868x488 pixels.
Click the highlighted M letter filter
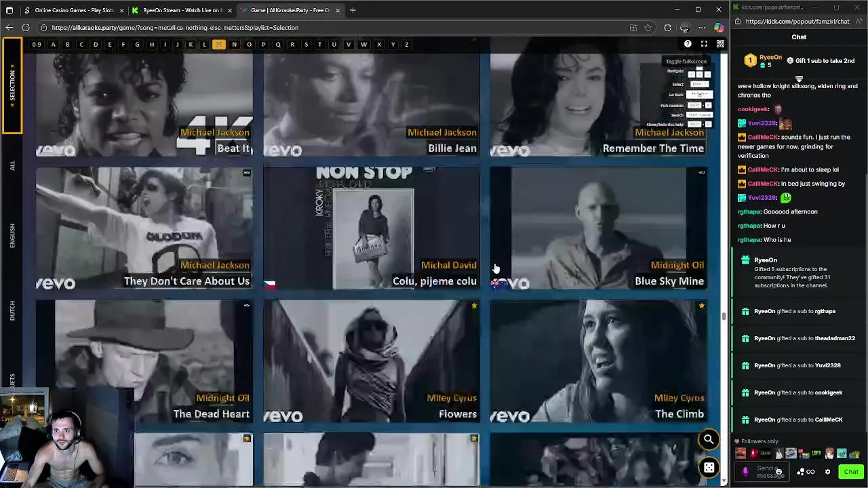point(218,44)
